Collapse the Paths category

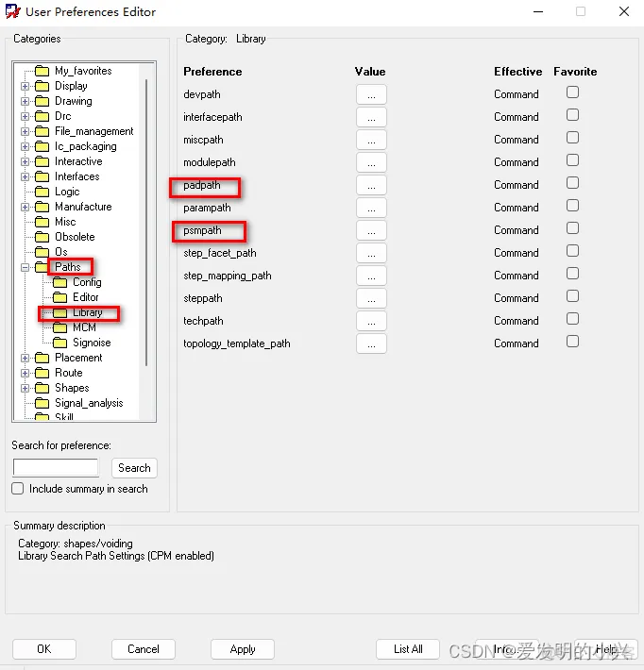pos(25,267)
